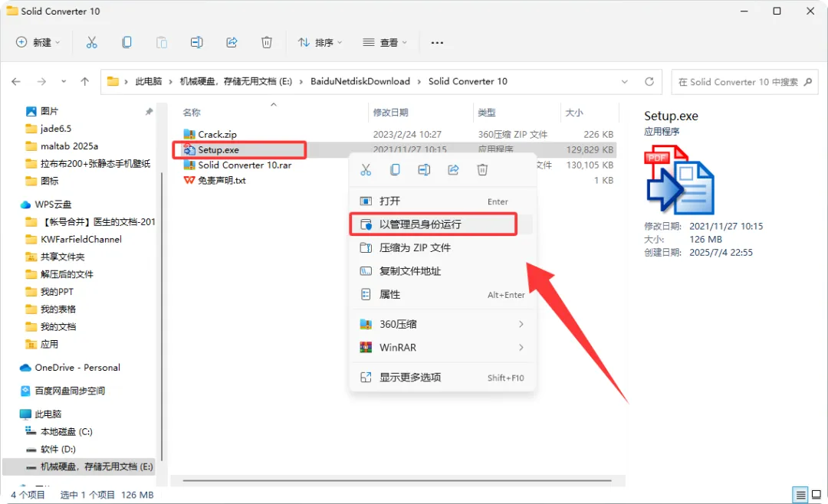Expand the WinRAR submenu arrow

pos(521,347)
